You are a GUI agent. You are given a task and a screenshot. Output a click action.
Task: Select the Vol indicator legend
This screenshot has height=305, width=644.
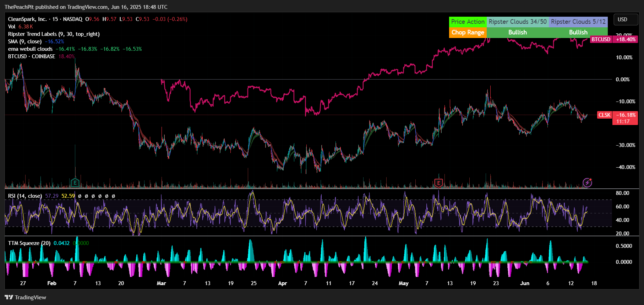(x=12, y=27)
